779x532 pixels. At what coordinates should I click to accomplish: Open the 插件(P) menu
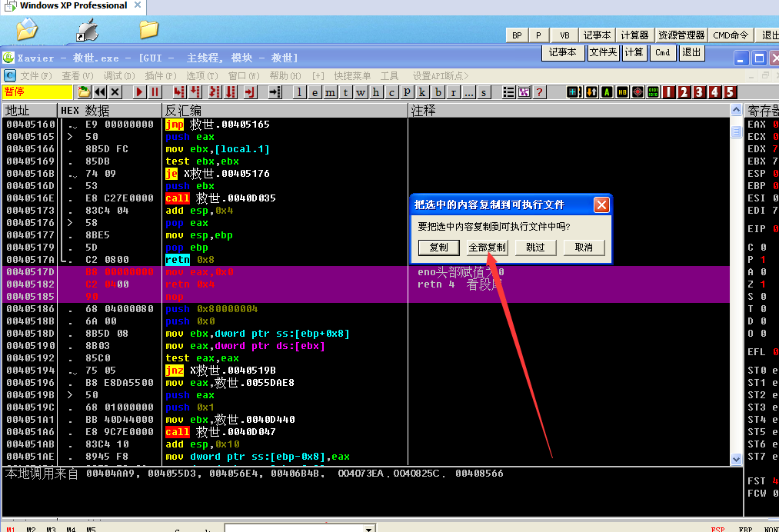pos(161,75)
